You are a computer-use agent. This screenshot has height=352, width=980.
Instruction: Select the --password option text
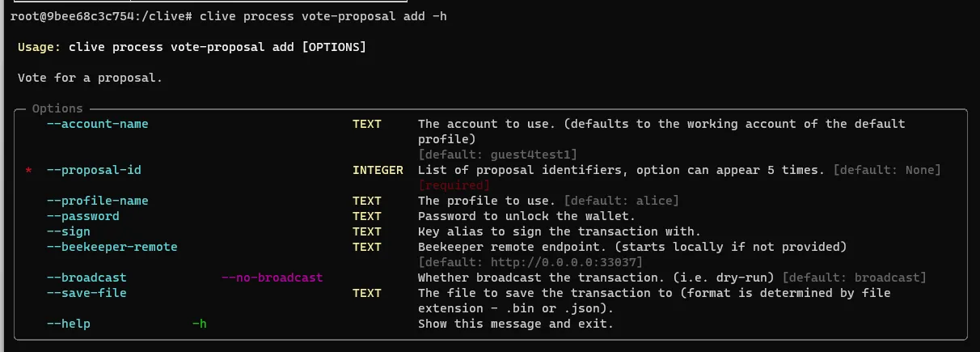83,216
